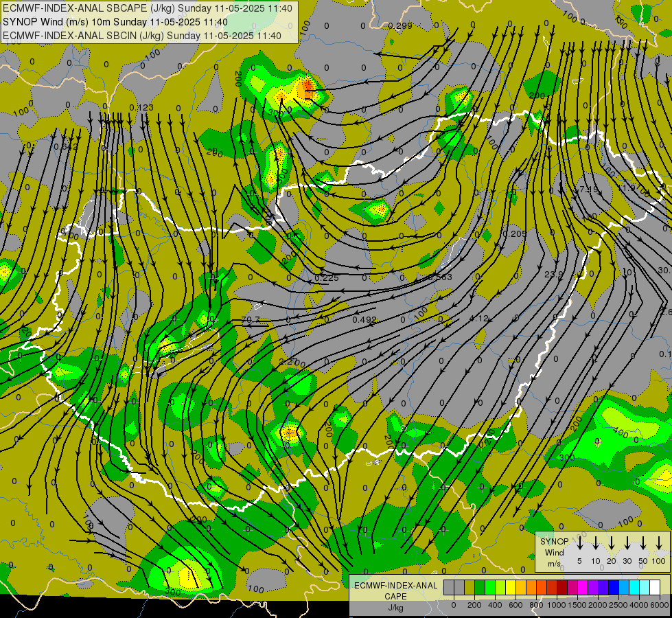Click the SBCAPE title line in header
Screen dimensions: 672x618
(x=148, y=8)
